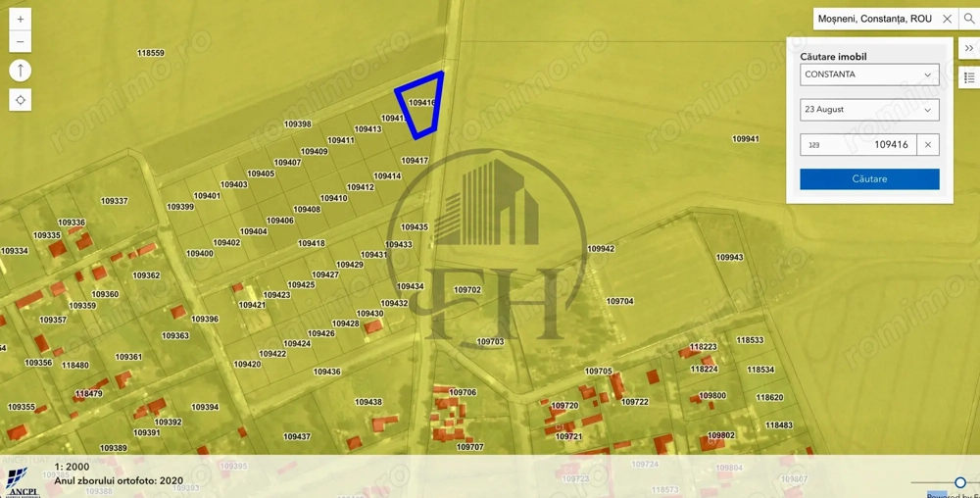
Task: Zoom out of the map
Action: [x=21, y=42]
